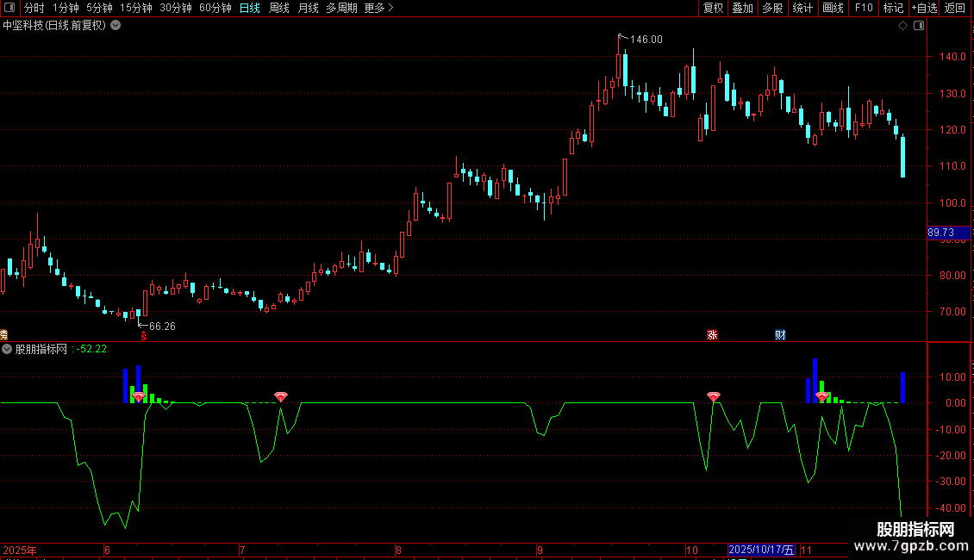Click month 8 on the time axis
Viewport: 974px width, 560px height.
[x=398, y=550]
